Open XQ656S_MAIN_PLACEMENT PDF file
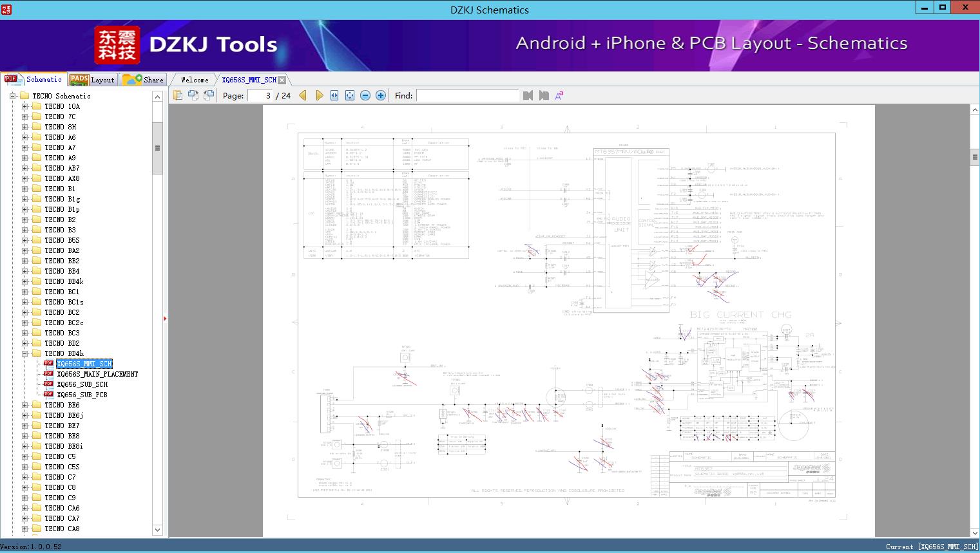This screenshot has height=553, width=980. tap(97, 374)
